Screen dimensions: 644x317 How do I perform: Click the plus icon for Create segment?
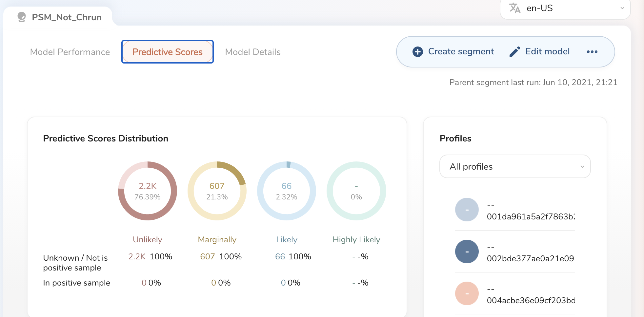(x=417, y=52)
